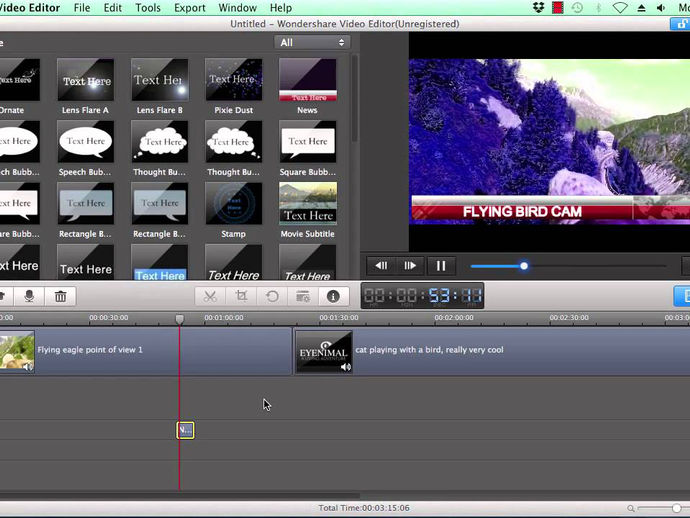Click the preview playback progress slider
The image size is (690, 518).
click(568, 266)
